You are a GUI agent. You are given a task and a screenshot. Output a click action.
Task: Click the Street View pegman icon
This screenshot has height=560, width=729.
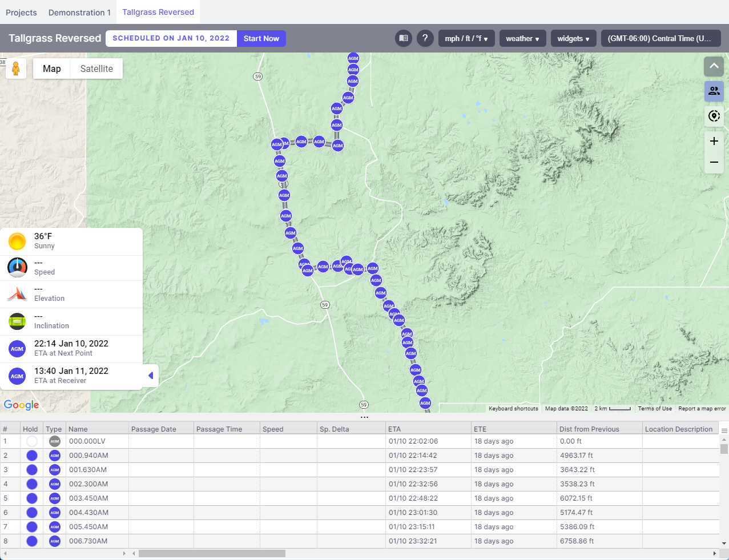(16, 69)
